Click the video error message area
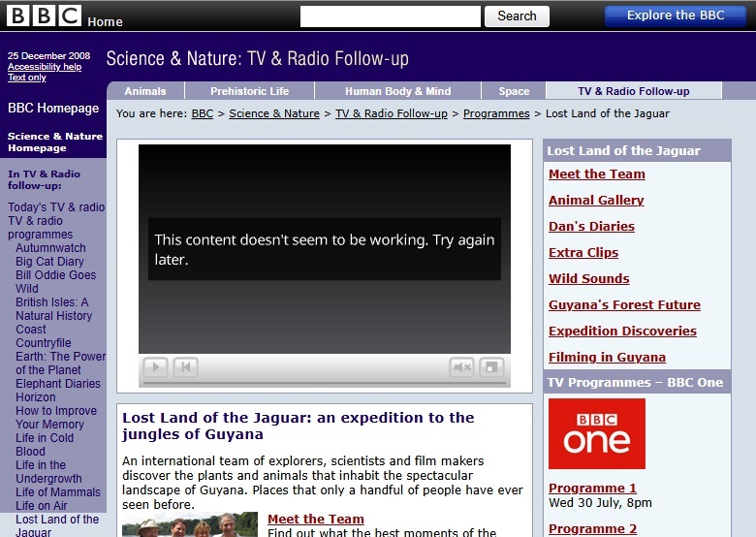 tap(325, 249)
